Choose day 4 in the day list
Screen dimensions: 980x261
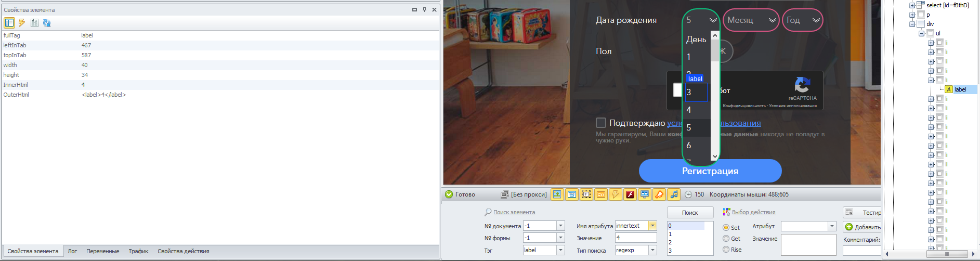click(x=697, y=110)
